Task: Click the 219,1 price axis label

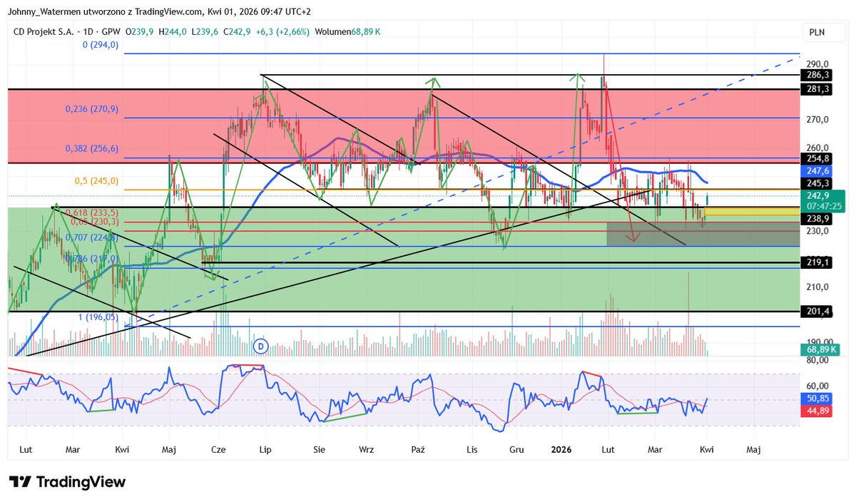Action: (x=817, y=262)
